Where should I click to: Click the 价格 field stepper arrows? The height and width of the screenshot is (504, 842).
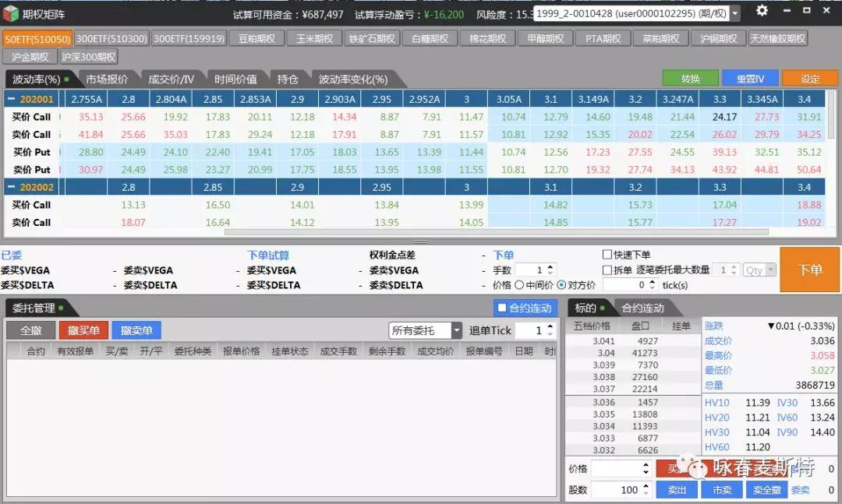click(646, 469)
